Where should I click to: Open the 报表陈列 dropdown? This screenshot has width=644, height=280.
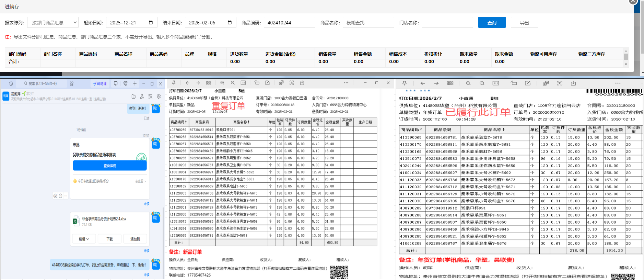click(53, 23)
